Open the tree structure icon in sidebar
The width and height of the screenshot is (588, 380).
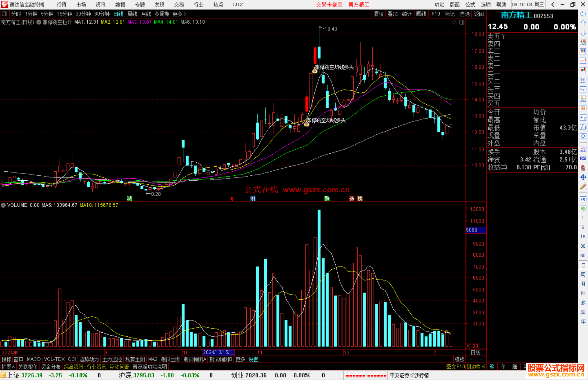[583, 99]
